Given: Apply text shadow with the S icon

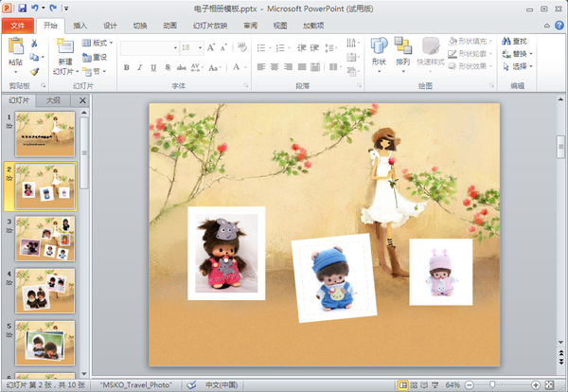Looking at the screenshot, I should point(168,67).
